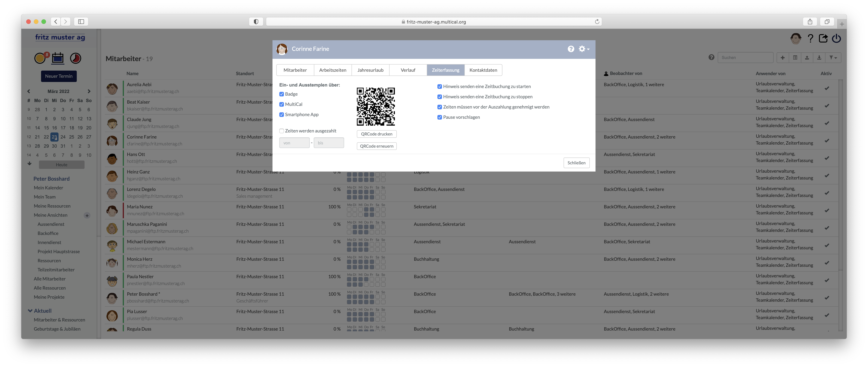The image size is (868, 367).
Task: Expand mini calendar with the down arrow
Action: (x=29, y=164)
